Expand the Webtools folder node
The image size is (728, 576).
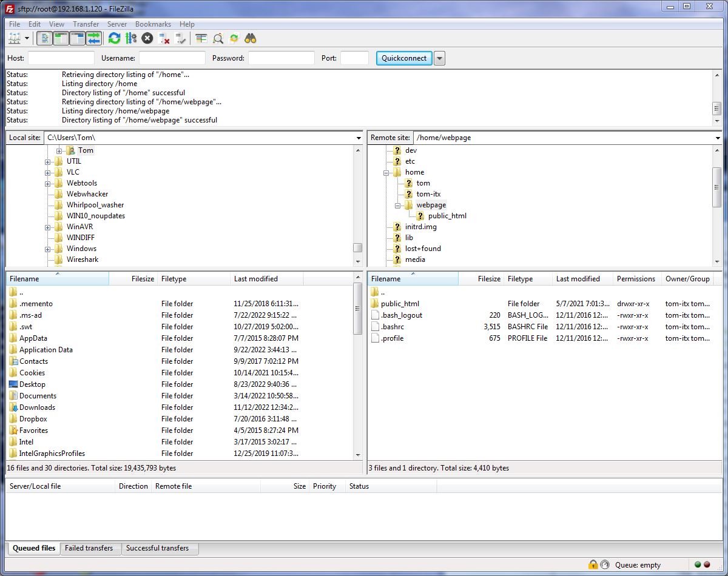point(47,183)
